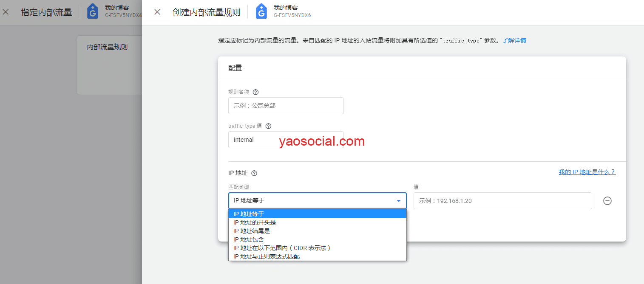Remove the IP condition with minus icon
The width and height of the screenshot is (644, 284).
click(x=607, y=201)
